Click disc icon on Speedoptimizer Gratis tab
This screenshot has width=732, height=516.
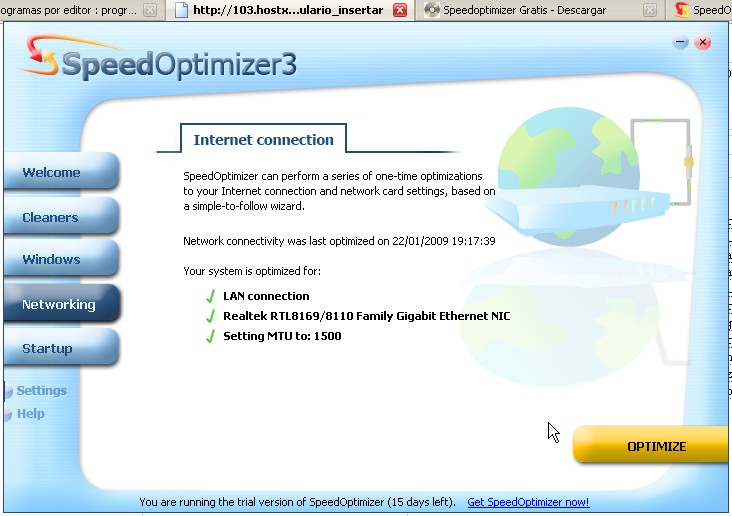click(x=432, y=10)
